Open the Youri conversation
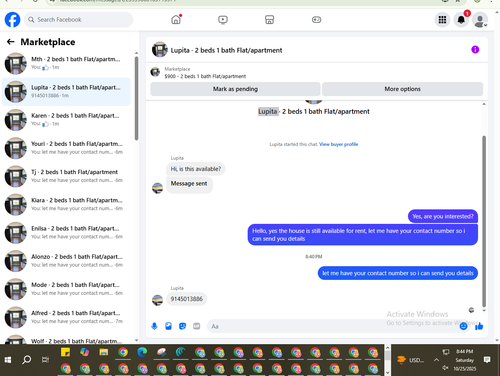Viewport: 500px width, 376px height. click(66, 148)
